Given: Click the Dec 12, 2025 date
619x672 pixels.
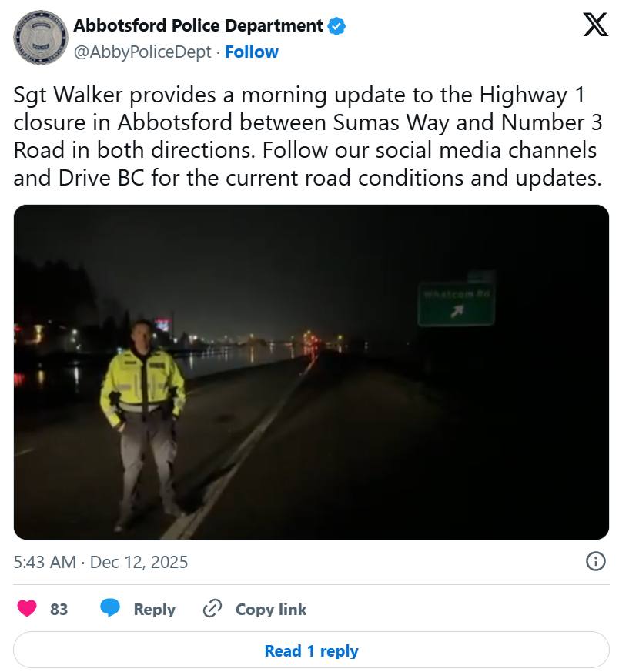Looking at the screenshot, I should point(139,562).
